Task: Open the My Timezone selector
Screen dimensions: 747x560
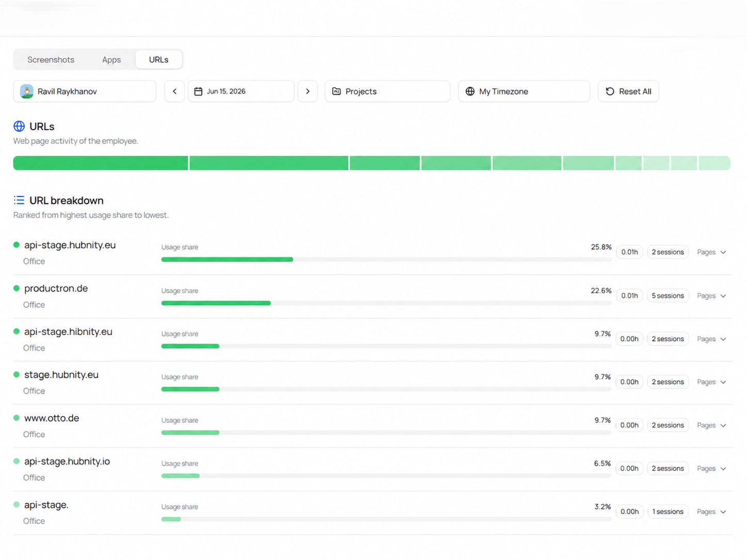Action: (524, 91)
